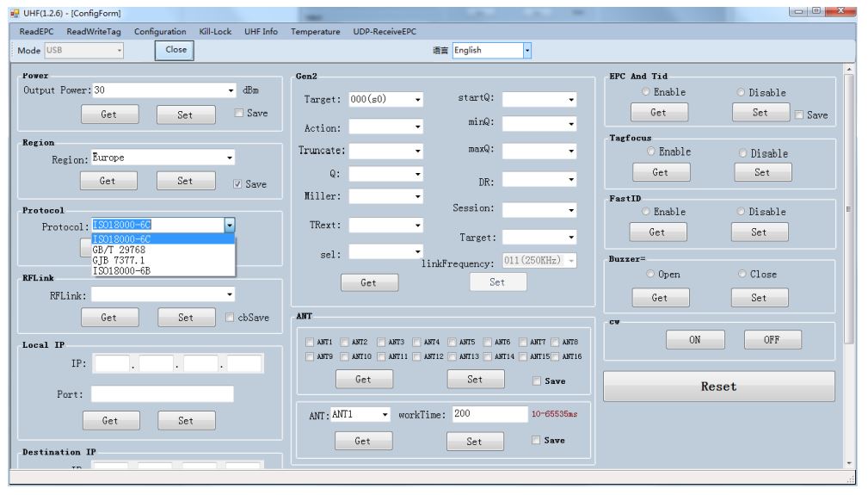Click the workTime input field
This screenshot has height=495, width=868.
(489, 414)
